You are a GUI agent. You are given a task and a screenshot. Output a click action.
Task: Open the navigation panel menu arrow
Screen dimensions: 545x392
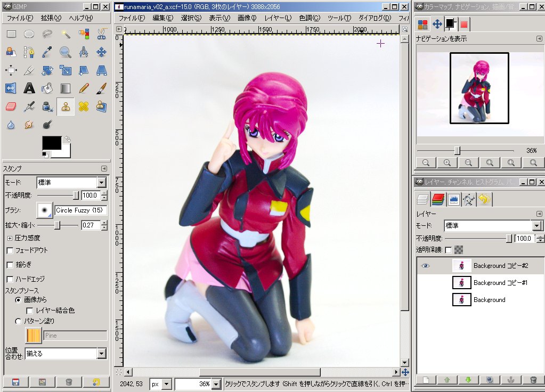[539, 38]
